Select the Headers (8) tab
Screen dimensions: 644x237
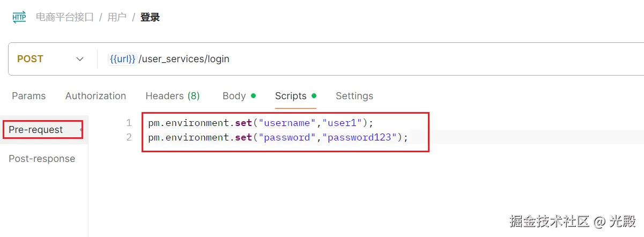click(x=172, y=96)
